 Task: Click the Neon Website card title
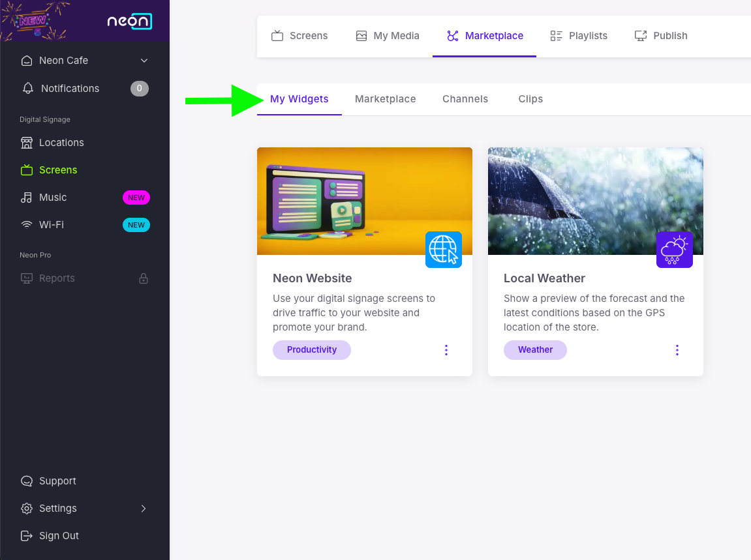click(x=313, y=278)
